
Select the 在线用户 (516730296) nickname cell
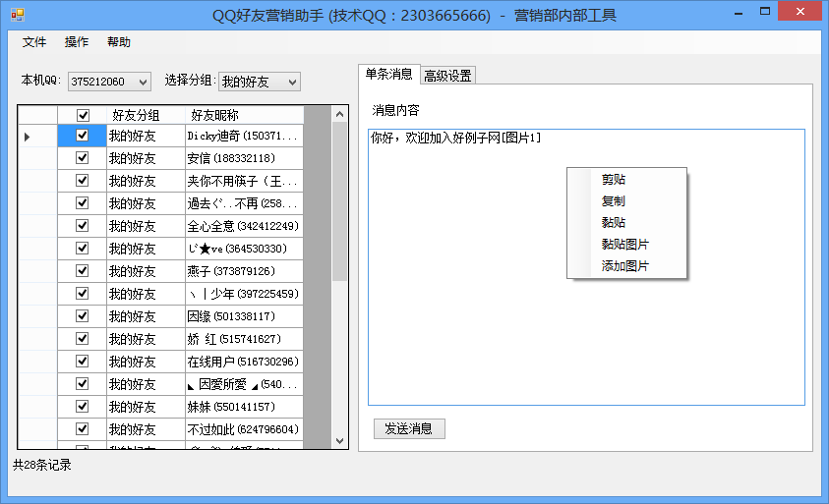click(x=244, y=362)
